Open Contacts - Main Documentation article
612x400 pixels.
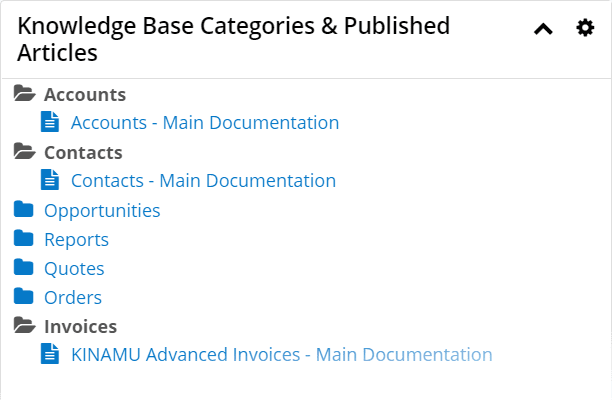tap(203, 181)
